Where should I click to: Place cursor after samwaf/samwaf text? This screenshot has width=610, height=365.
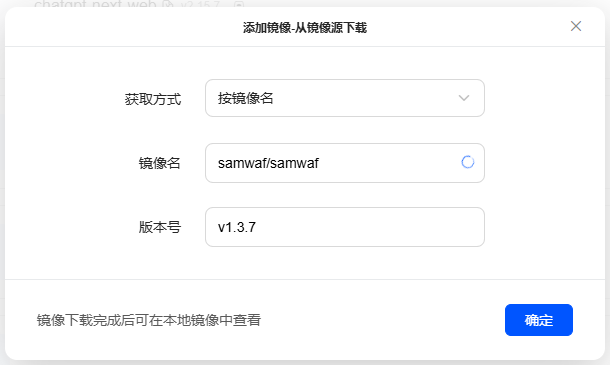320,163
